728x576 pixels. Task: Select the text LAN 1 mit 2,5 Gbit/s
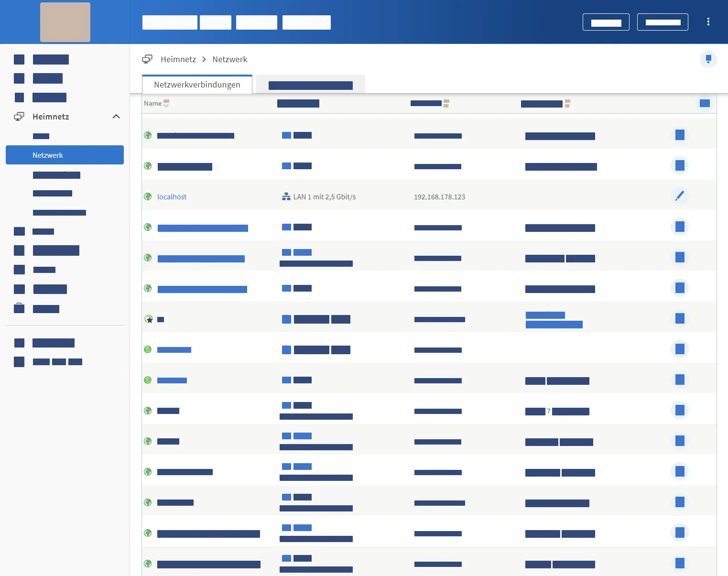(x=325, y=197)
